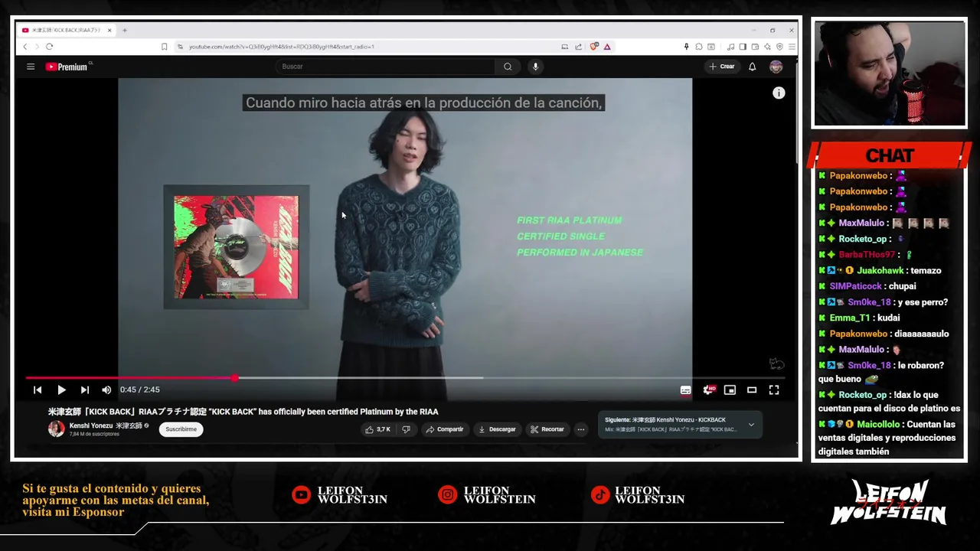980x551 pixels.
Task: Click 'Cuando miro hacia atrás' subtitle text
Action: click(423, 103)
